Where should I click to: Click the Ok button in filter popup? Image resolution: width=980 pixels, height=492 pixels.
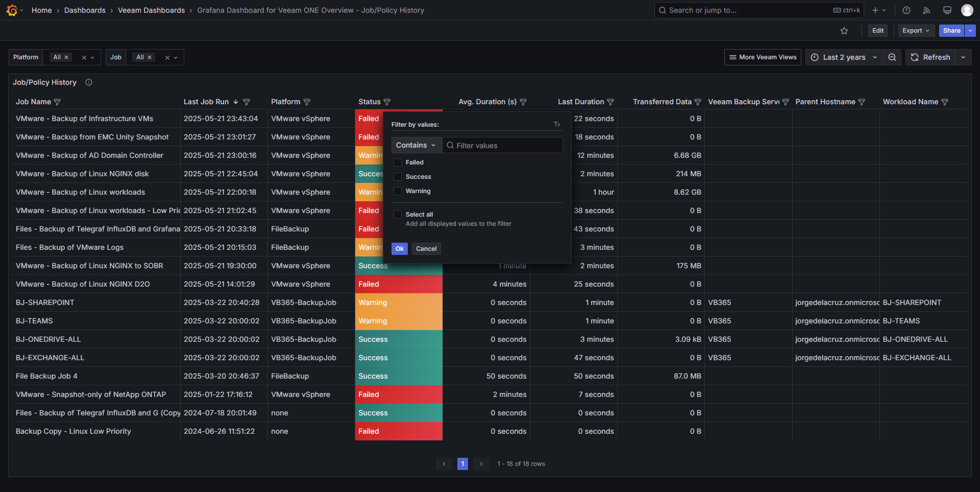coord(400,249)
